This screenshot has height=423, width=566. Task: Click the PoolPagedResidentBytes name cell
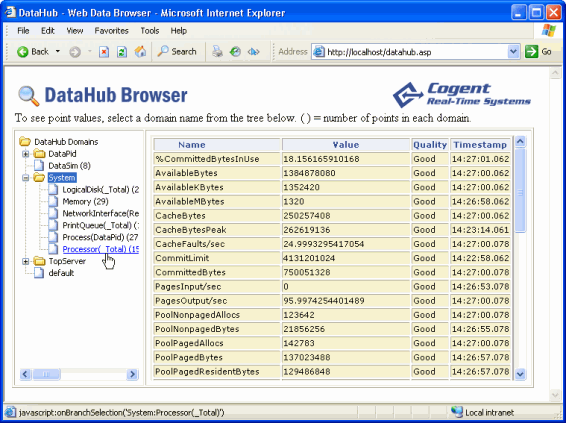(217, 372)
